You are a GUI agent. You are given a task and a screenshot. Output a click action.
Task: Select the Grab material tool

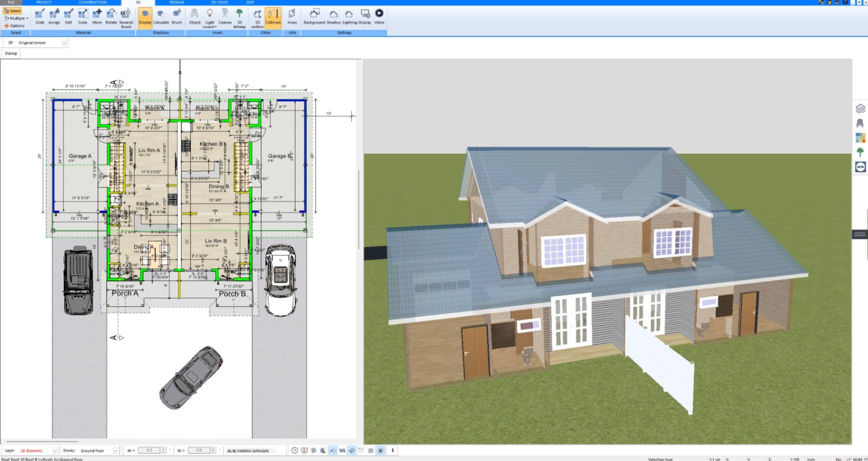pyautogui.click(x=40, y=16)
